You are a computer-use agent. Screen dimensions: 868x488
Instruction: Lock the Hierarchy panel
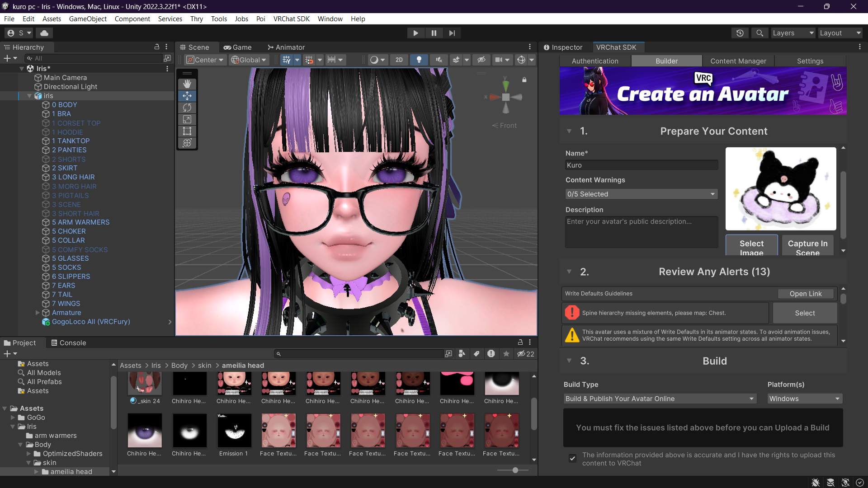tap(157, 47)
